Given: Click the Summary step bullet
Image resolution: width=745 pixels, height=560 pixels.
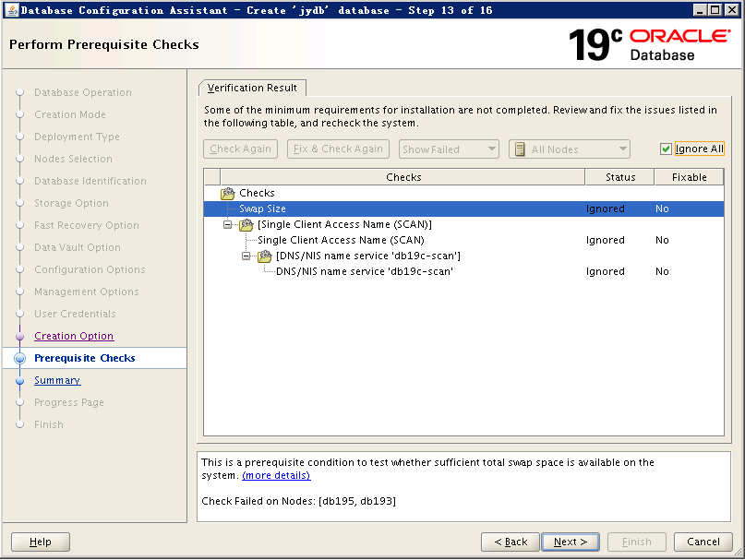Looking at the screenshot, I should (x=19, y=381).
